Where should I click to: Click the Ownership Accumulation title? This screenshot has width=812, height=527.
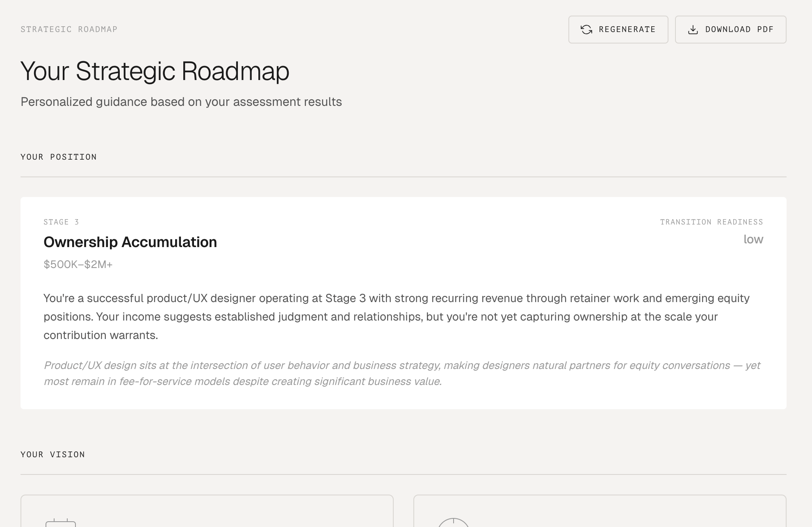130,242
